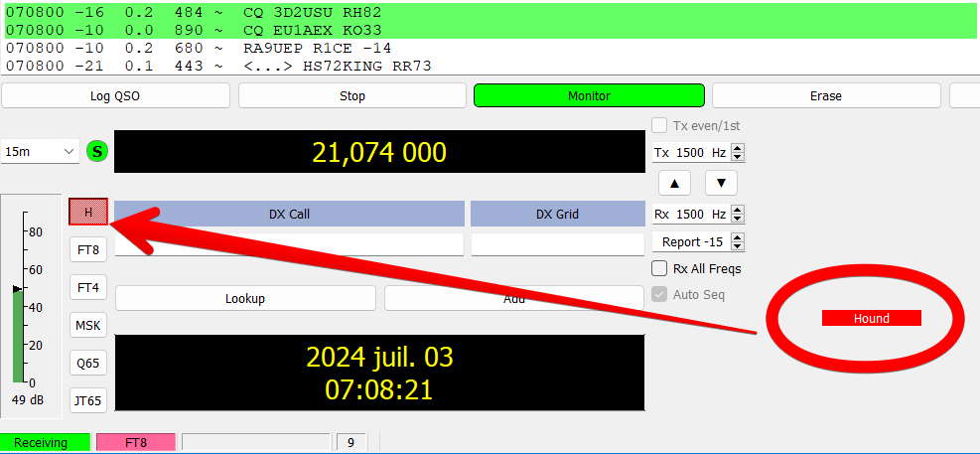This screenshot has height=454, width=980.
Task: Click the 21,074 000 frequency display
Action: click(379, 152)
